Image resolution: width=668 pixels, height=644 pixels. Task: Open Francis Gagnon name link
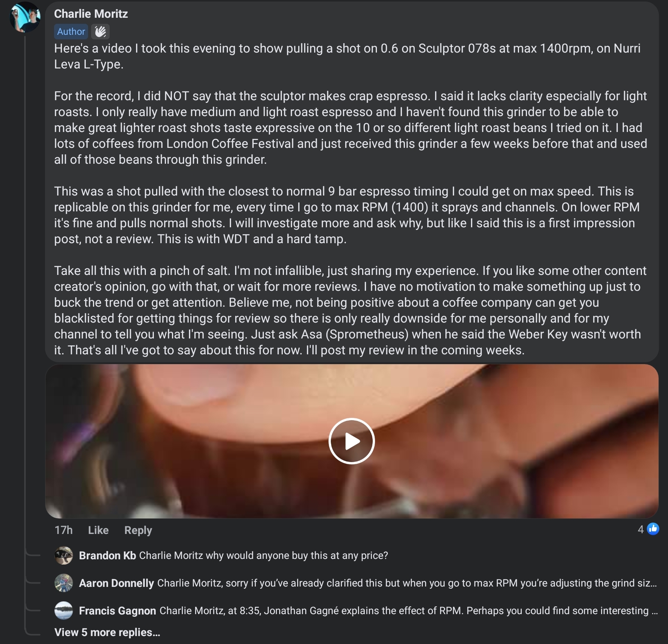(x=118, y=611)
